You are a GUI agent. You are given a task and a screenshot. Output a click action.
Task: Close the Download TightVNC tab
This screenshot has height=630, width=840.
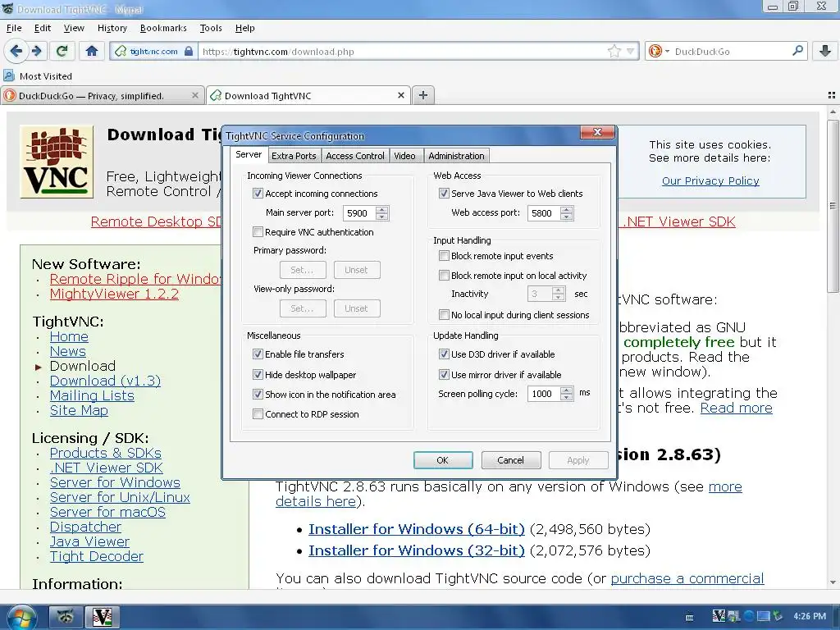pyautogui.click(x=400, y=95)
